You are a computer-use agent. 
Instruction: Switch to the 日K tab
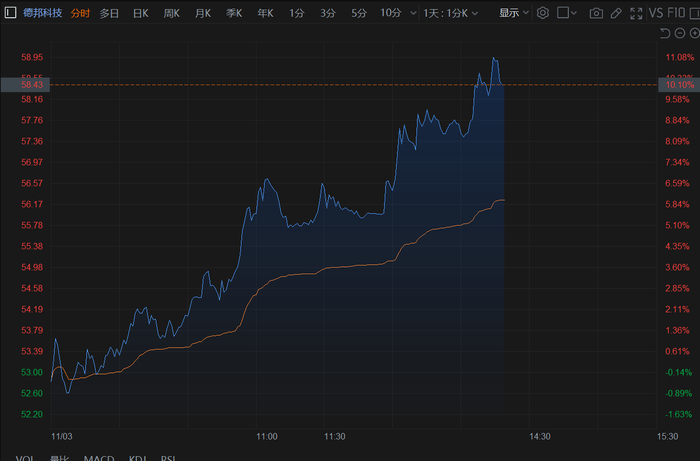tap(141, 13)
